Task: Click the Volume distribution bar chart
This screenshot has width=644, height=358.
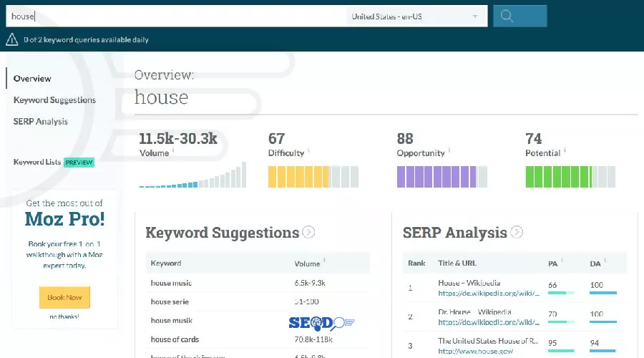Action: [192, 175]
